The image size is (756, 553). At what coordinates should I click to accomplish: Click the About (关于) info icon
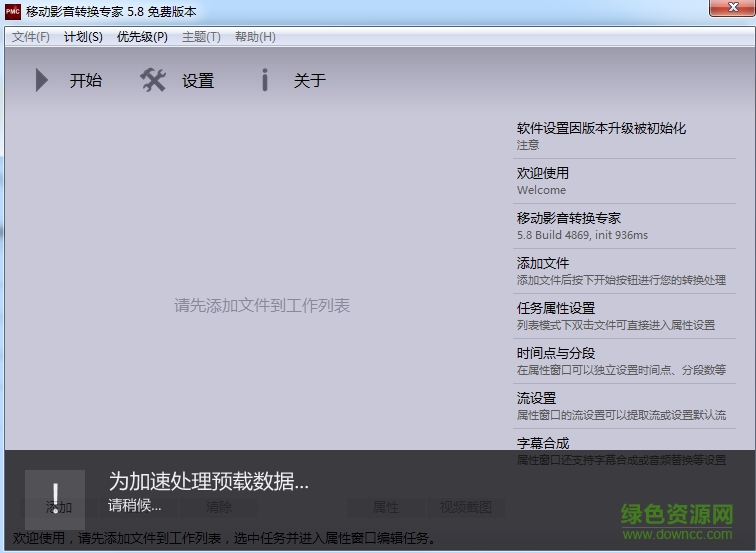pyautogui.click(x=265, y=80)
